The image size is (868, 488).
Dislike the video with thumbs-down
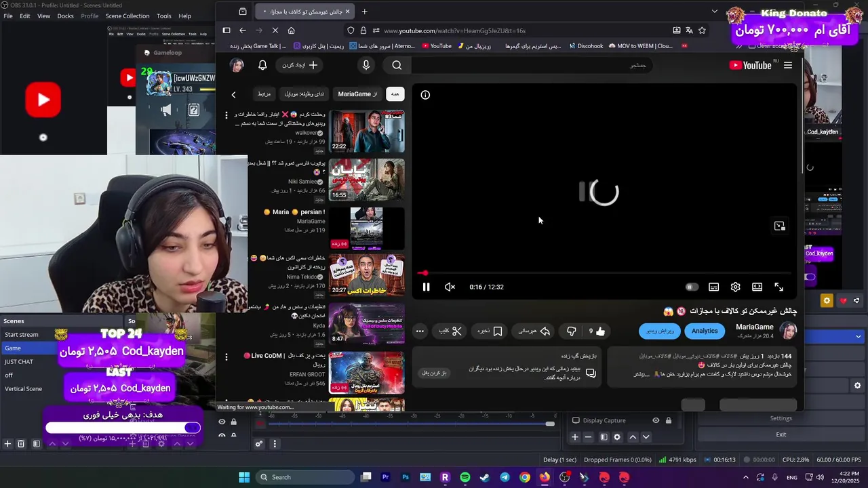click(x=571, y=331)
